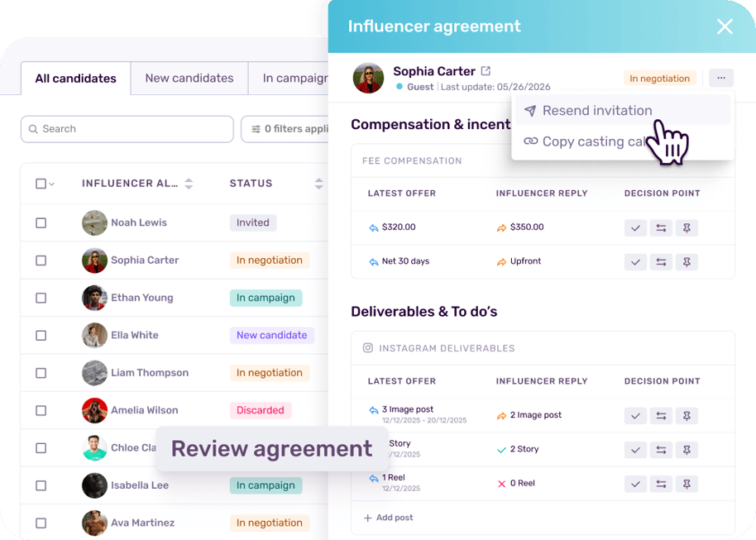Click into the Search candidates field

point(127,129)
